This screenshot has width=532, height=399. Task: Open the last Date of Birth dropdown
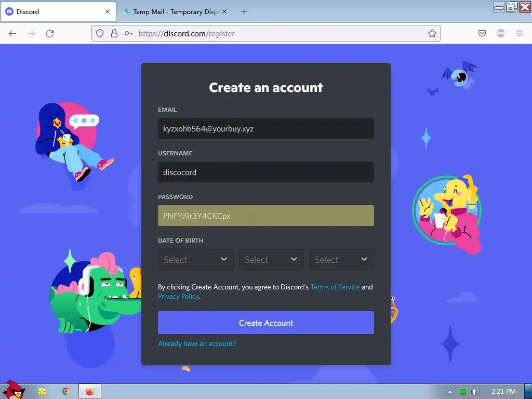pyautogui.click(x=341, y=260)
